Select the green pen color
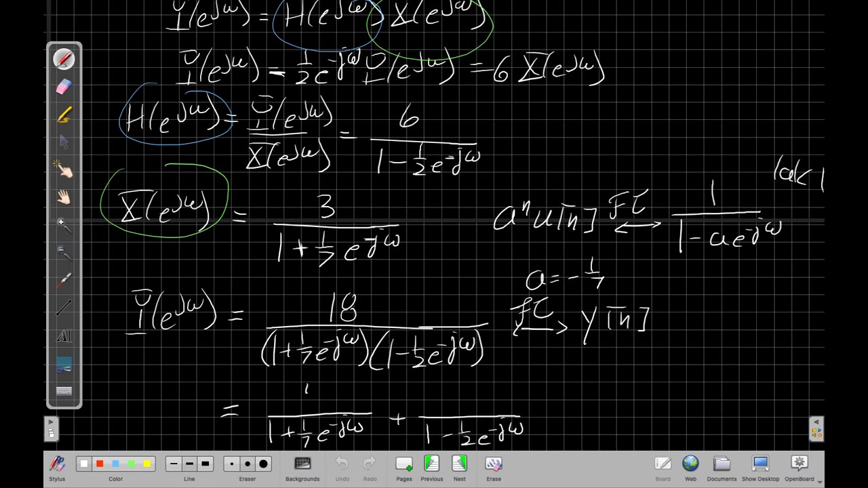The width and height of the screenshot is (868, 488). (131, 464)
